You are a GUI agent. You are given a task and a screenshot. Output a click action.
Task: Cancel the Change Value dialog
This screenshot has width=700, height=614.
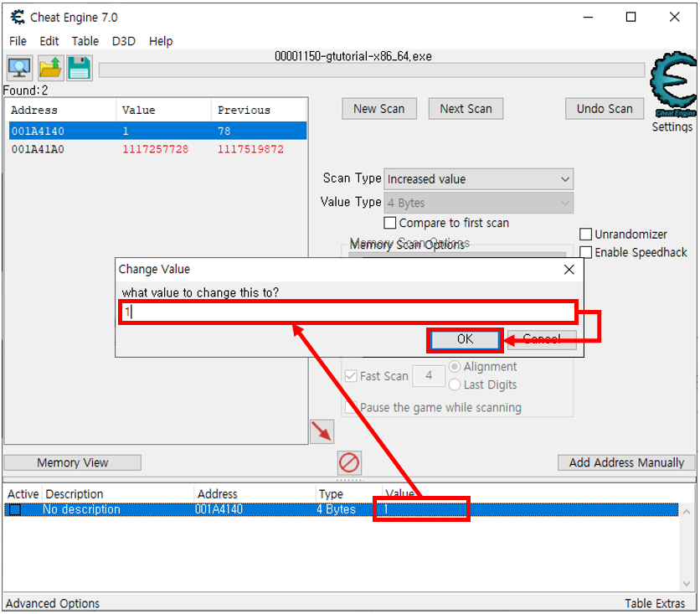[542, 339]
